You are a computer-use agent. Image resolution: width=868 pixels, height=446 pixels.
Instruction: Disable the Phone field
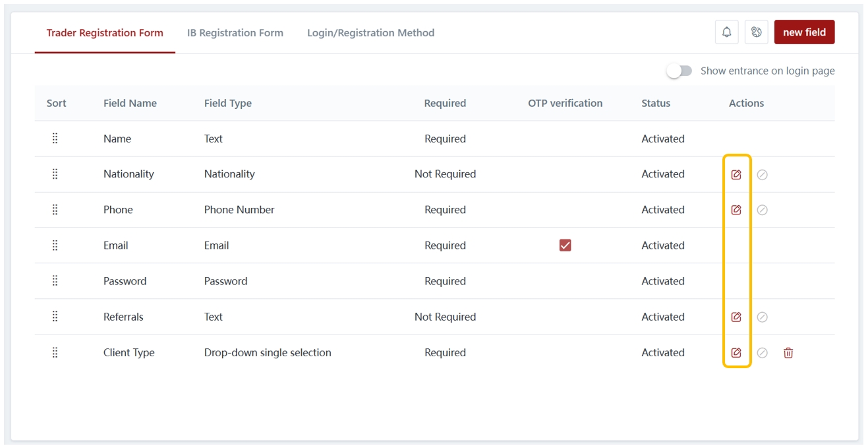(x=763, y=210)
